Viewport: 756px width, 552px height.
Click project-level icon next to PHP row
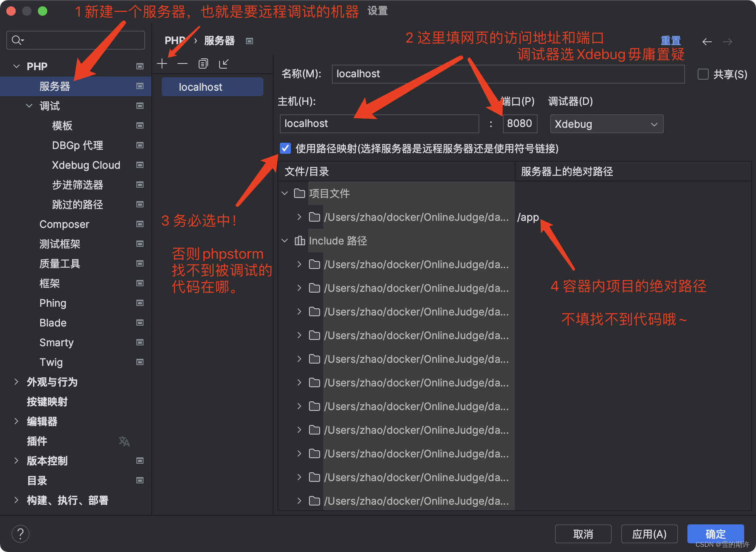tap(140, 66)
